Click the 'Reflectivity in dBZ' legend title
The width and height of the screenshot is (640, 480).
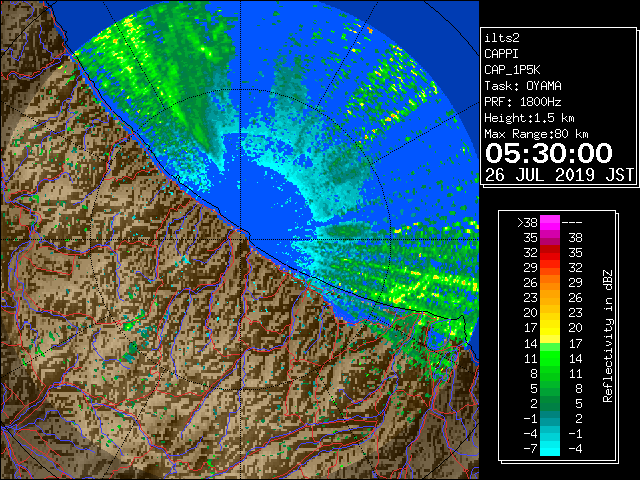(x=608, y=336)
